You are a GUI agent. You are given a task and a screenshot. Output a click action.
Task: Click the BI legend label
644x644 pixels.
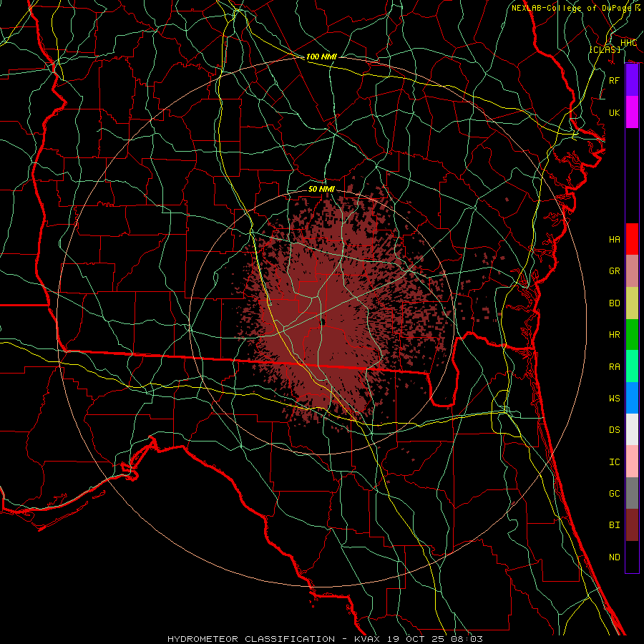(x=614, y=525)
